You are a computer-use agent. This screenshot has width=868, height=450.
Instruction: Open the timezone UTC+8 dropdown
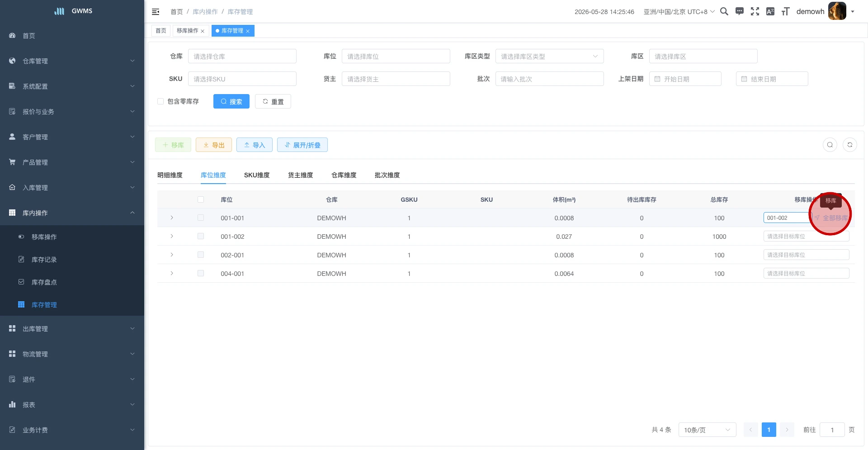(x=679, y=12)
